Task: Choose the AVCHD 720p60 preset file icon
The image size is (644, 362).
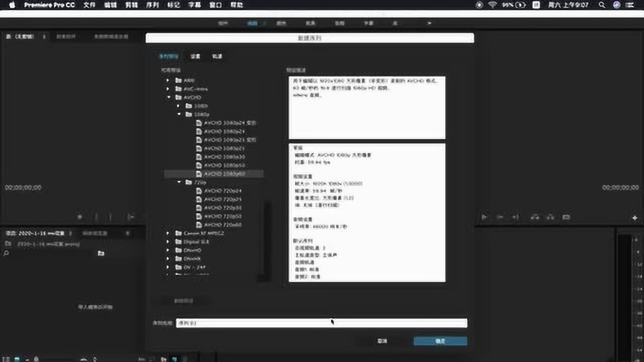Action: tap(199, 225)
